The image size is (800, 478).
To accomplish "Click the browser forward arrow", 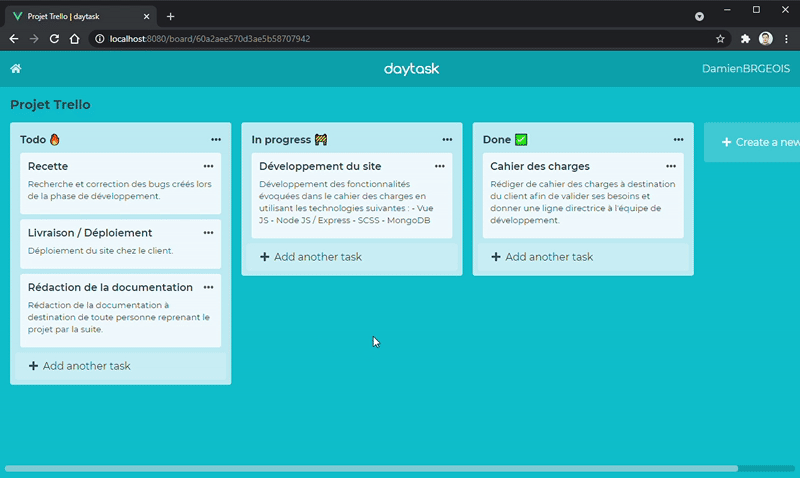I will [x=34, y=39].
